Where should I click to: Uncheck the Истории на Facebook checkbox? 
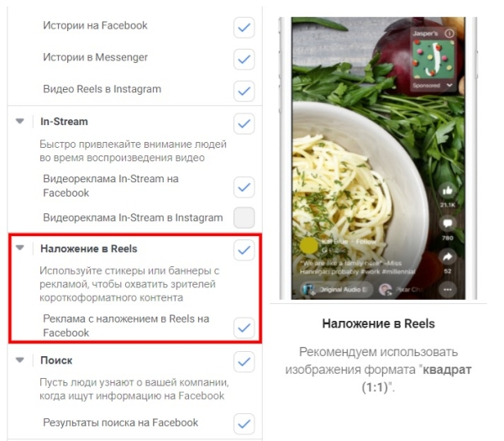pyautogui.click(x=244, y=28)
